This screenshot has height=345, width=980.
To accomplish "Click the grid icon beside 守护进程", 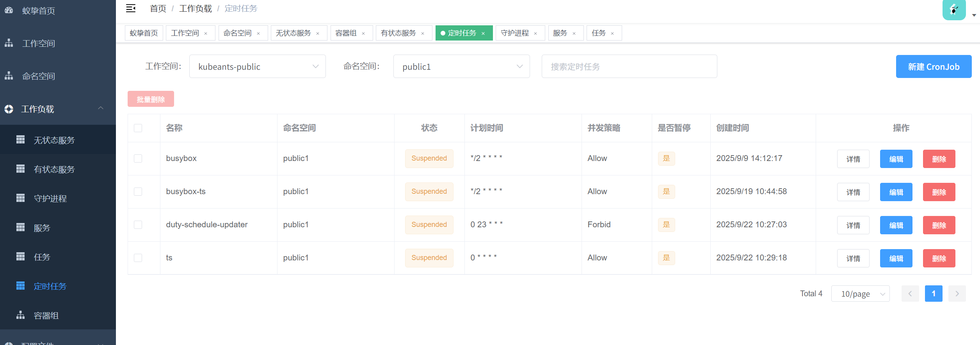I will (x=20, y=198).
